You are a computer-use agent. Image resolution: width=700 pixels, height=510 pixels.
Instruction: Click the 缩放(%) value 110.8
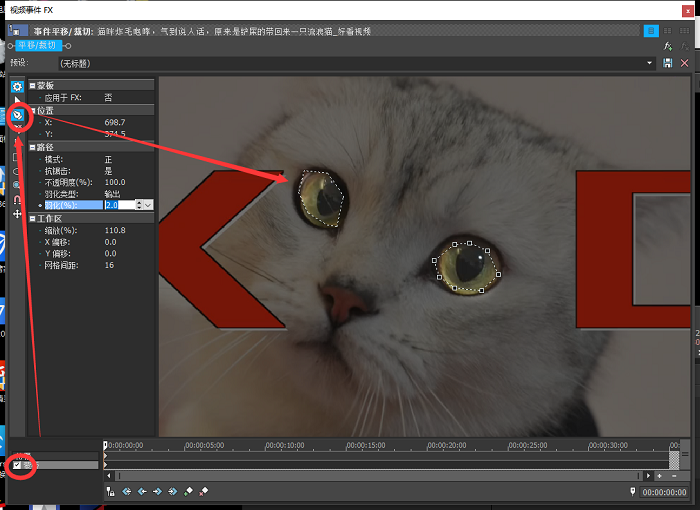[x=117, y=230]
